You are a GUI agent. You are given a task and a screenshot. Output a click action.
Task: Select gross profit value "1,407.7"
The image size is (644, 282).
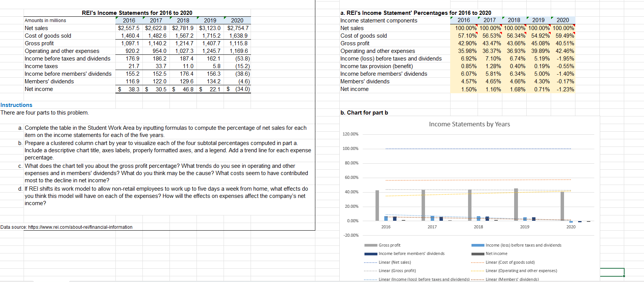click(211, 43)
